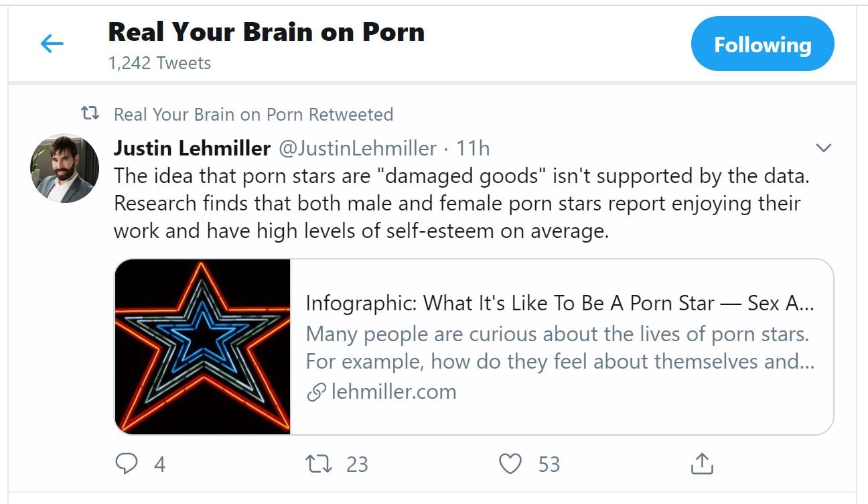Click the neon star link preview image
This screenshot has width=868, height=504.
pyautogui.click(x=203, y=347)
